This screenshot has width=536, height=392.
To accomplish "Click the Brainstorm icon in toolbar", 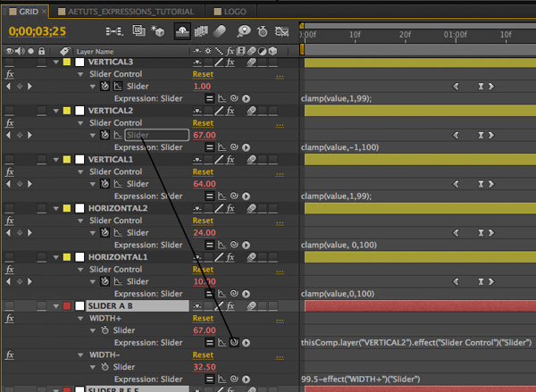I will click(x=244, y=31).
